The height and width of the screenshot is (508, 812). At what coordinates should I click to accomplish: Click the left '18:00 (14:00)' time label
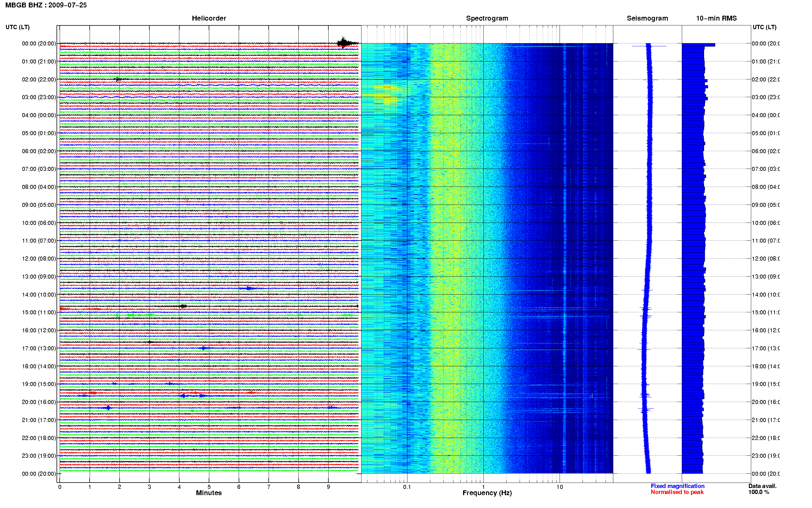[39, 366]
